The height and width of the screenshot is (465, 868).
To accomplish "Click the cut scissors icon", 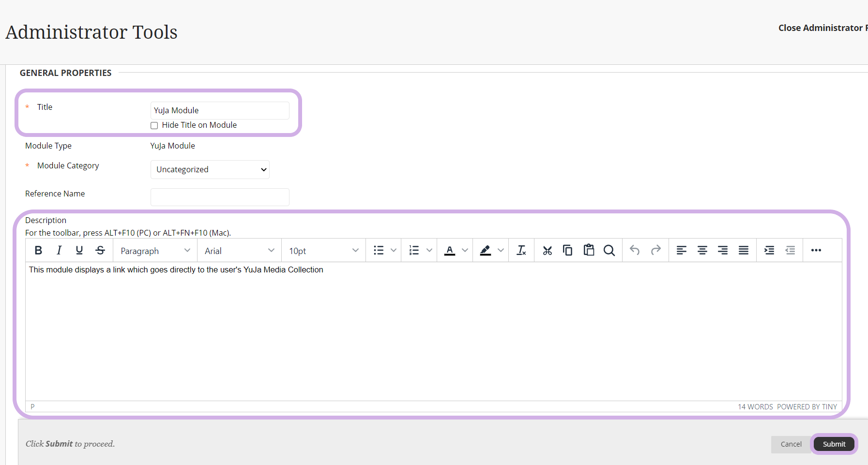I will (547, 250).
